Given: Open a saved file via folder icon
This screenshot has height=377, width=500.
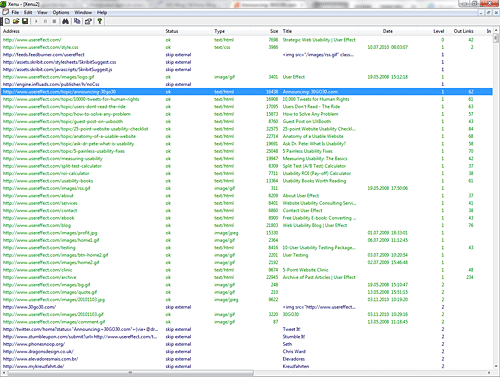Looking at the screenshot, I should click(16, 21).
